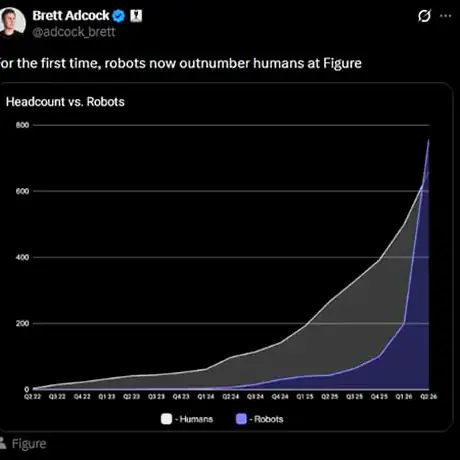This screenshot has height=460, width=460.
Task: Click the Brett Adcock display name
Action: 71,15
